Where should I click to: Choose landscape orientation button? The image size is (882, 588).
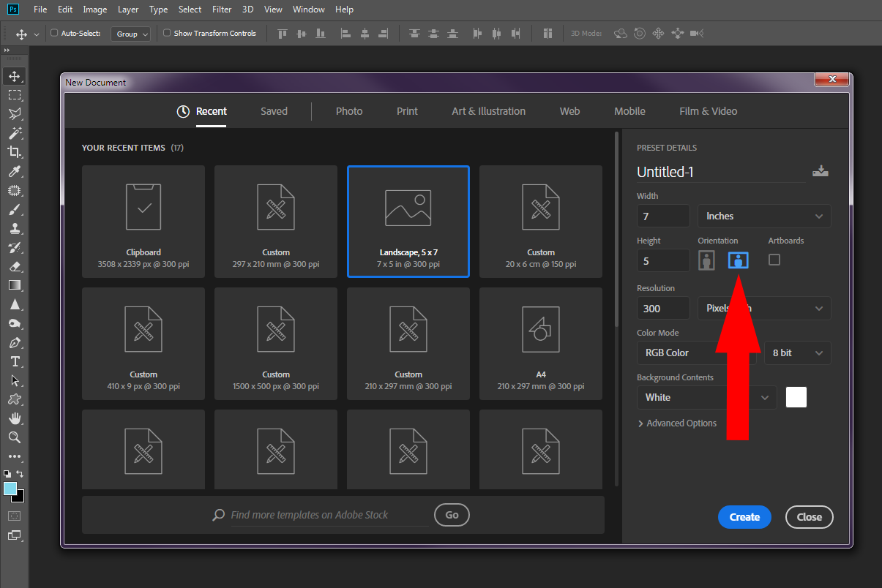point(739,260)
